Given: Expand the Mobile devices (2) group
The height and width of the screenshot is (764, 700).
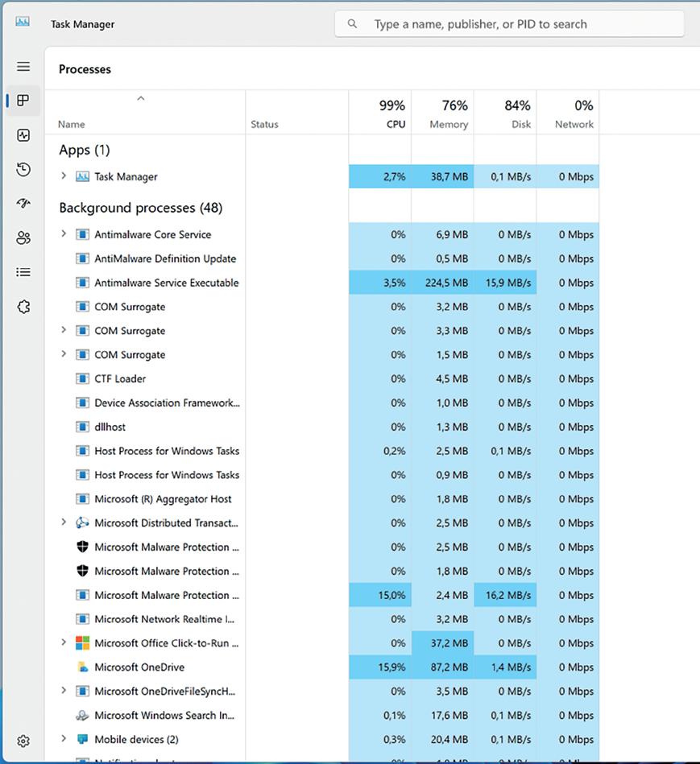Looking at the screenshot, I should coord(64,739).
